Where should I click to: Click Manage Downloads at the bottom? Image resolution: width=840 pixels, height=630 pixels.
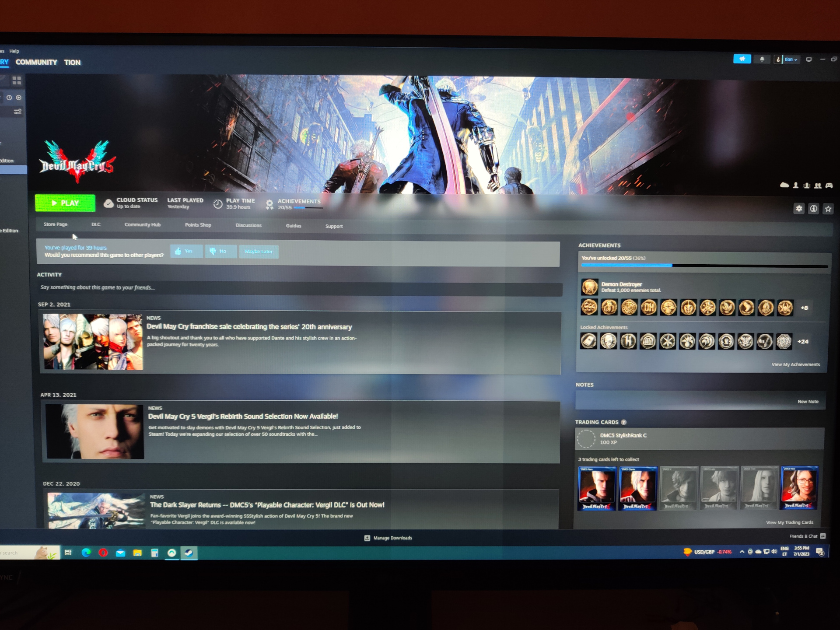(x=388, y=538)
